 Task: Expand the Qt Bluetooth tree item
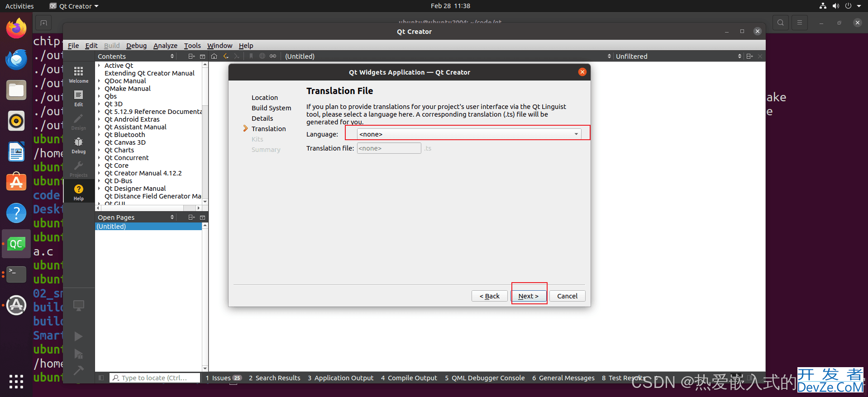coord(99,135)
